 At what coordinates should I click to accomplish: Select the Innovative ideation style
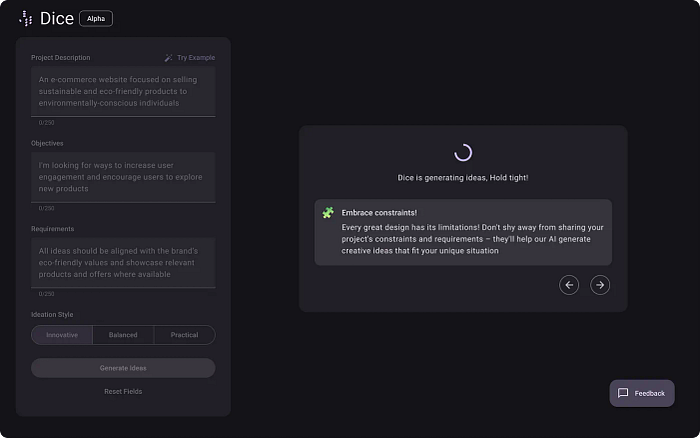pyautogui.click(x=62, y=335)
